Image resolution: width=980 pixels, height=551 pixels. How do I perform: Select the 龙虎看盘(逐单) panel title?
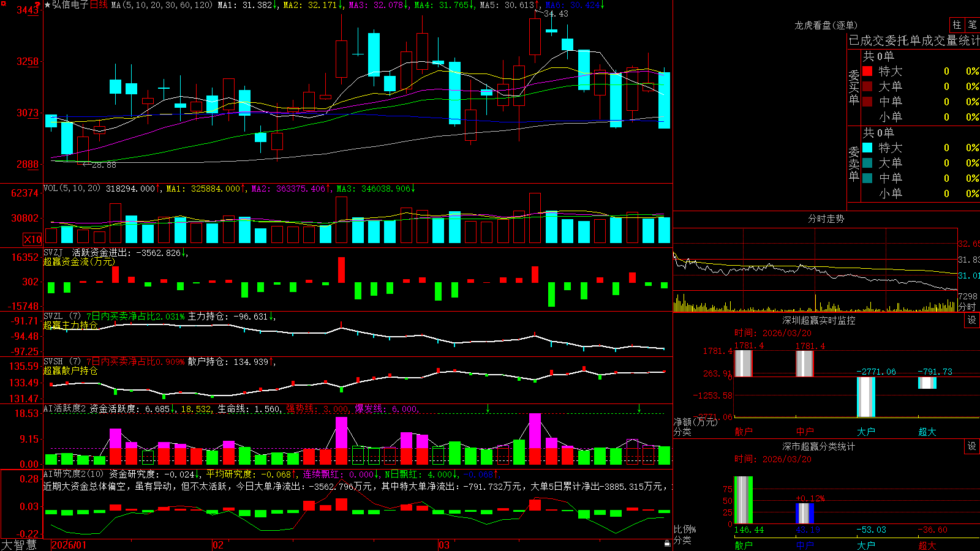(x=826, y=25)
